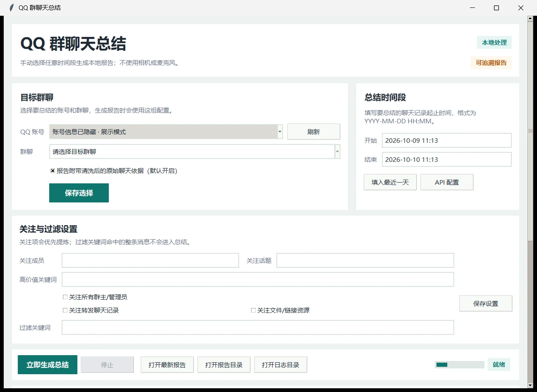Start with 立即生成总结 button
Viewport: 537px width, 392px height.
click(48, 365)
